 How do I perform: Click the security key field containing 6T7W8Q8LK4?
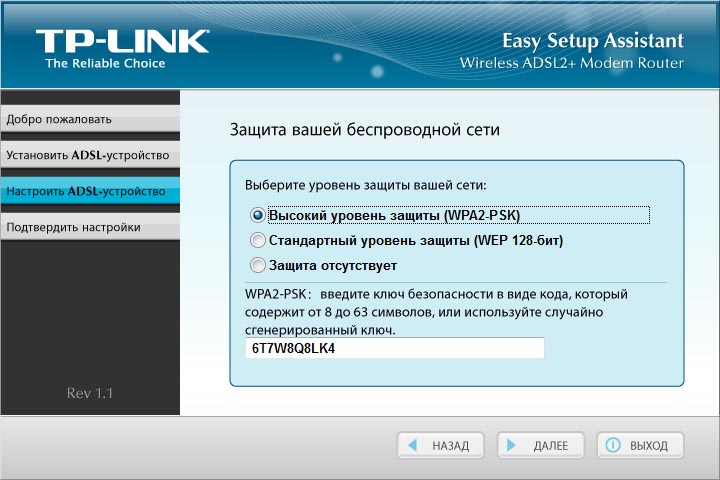[x=394, y=348]
